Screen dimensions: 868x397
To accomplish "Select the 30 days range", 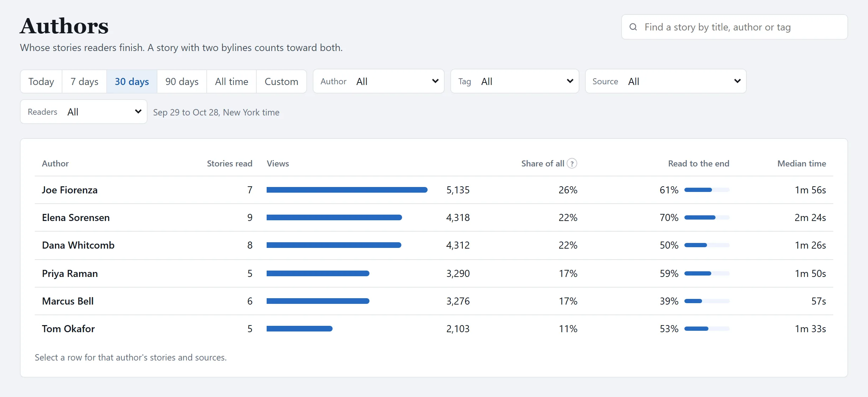I will [x=132, y=81].
